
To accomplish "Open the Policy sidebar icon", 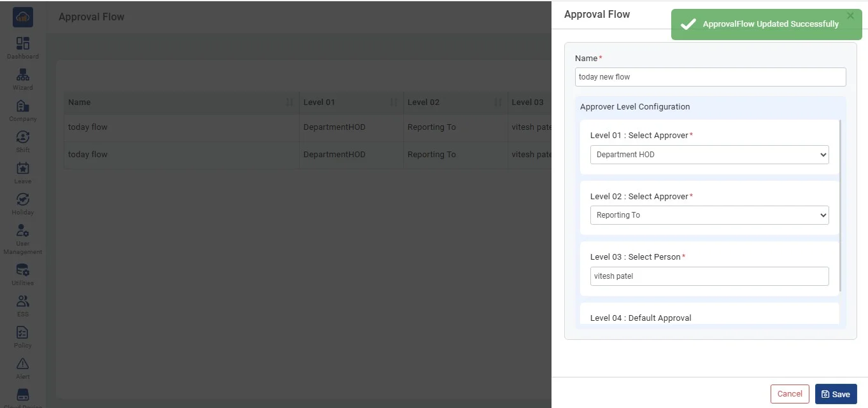I will (23, 333).
